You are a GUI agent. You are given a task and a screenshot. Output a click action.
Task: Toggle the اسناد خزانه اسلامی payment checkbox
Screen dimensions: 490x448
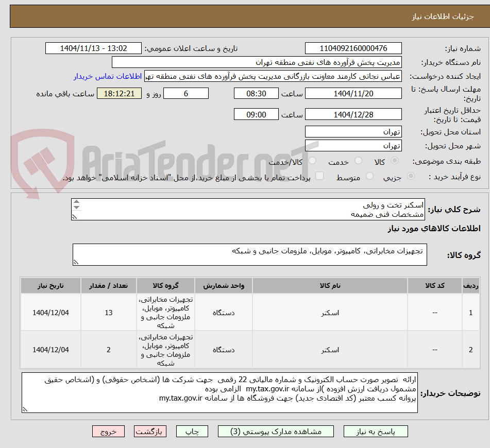(319, 176)
